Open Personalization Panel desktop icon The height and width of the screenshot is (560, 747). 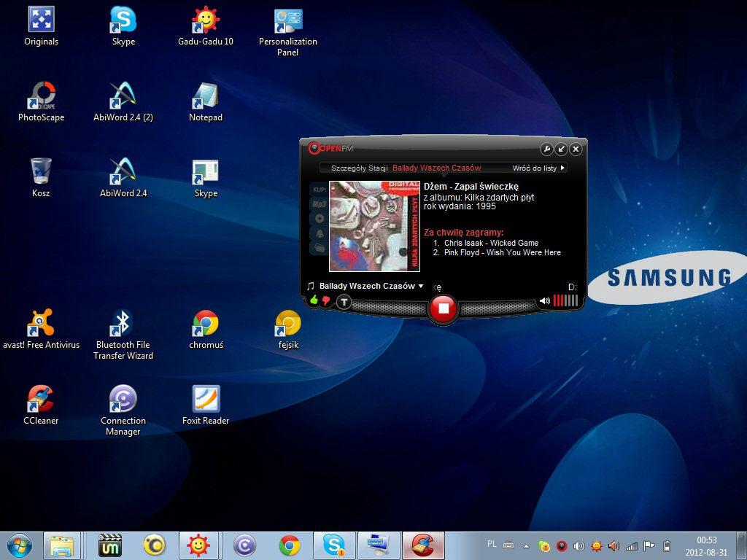click(287, 32)
